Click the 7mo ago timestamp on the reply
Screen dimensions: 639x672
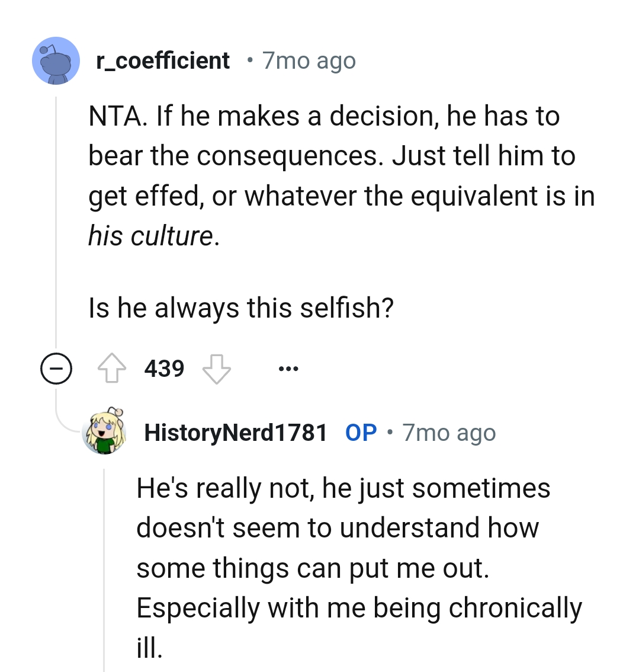click(448, 433)
